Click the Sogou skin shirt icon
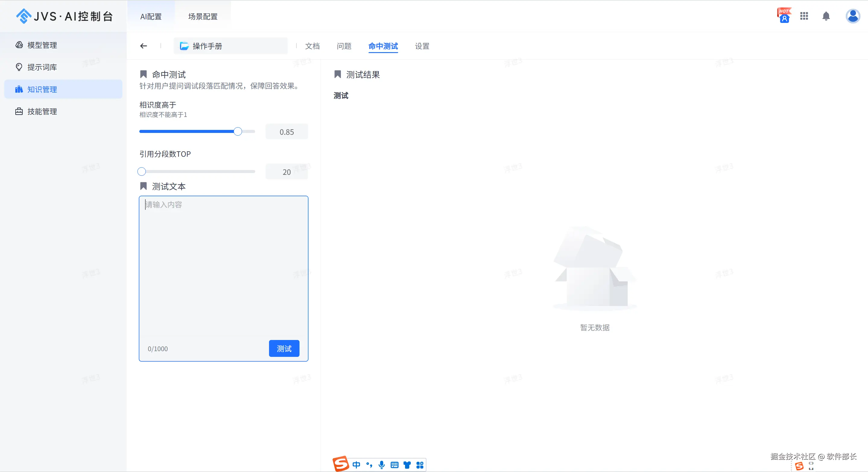The width and height of the screenshot is (868, 472). [407, 465]
